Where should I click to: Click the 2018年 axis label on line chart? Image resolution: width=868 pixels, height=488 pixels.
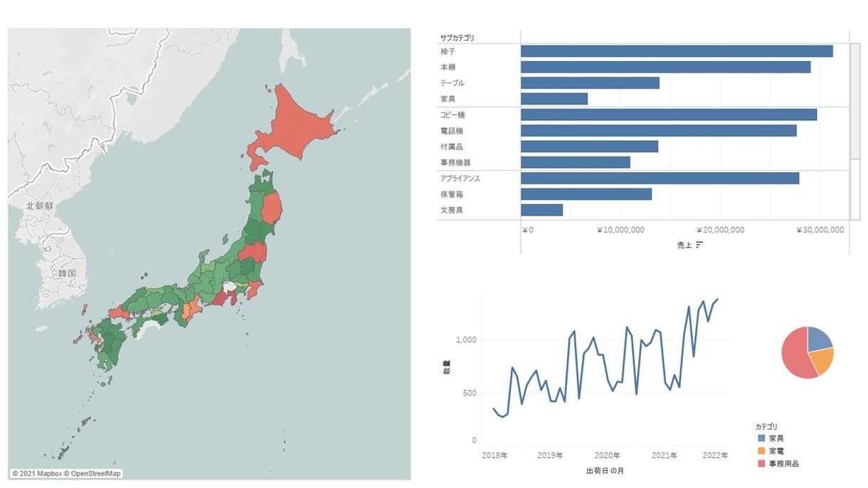[494, 455]
